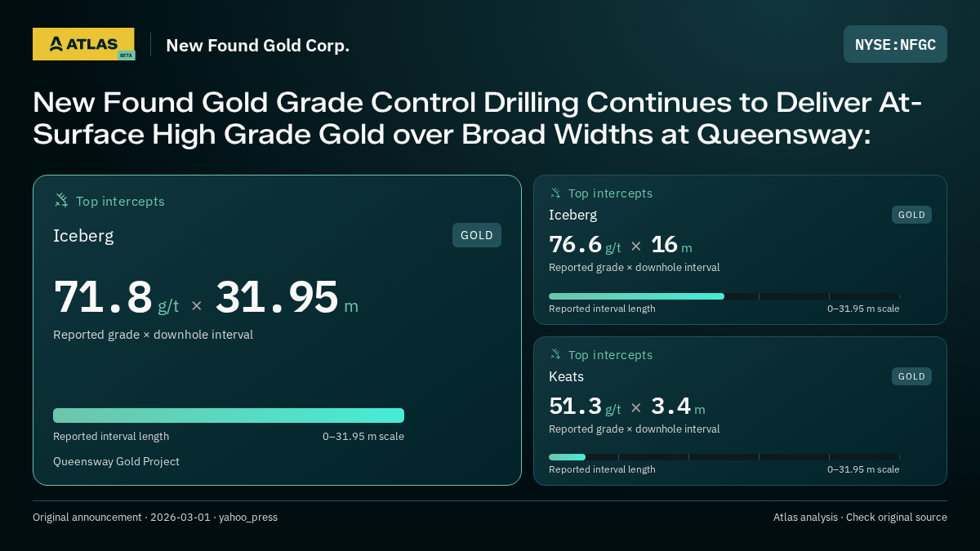Click the yellow ATLAS logo
Viewport: 980px width, 551px height.
click(83, 44)
